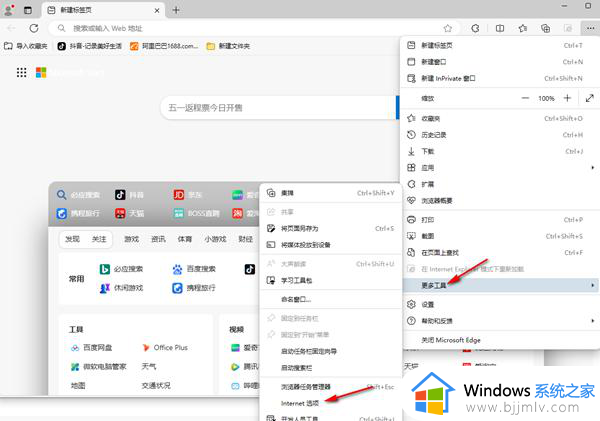Viewport: 600px width, 421px height.
Task: Choose 启动搜索栏 in the submenu
Action: (331, 368)
